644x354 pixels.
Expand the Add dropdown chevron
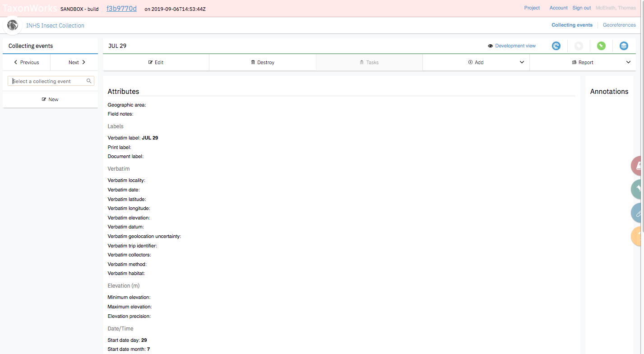click(x=522, y=62)
